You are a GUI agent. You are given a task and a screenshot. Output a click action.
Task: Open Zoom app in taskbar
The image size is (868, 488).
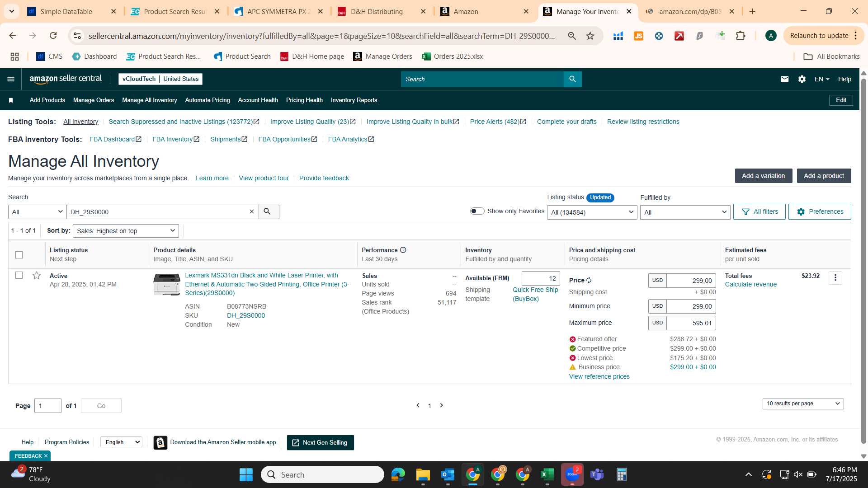click(572, 474)
